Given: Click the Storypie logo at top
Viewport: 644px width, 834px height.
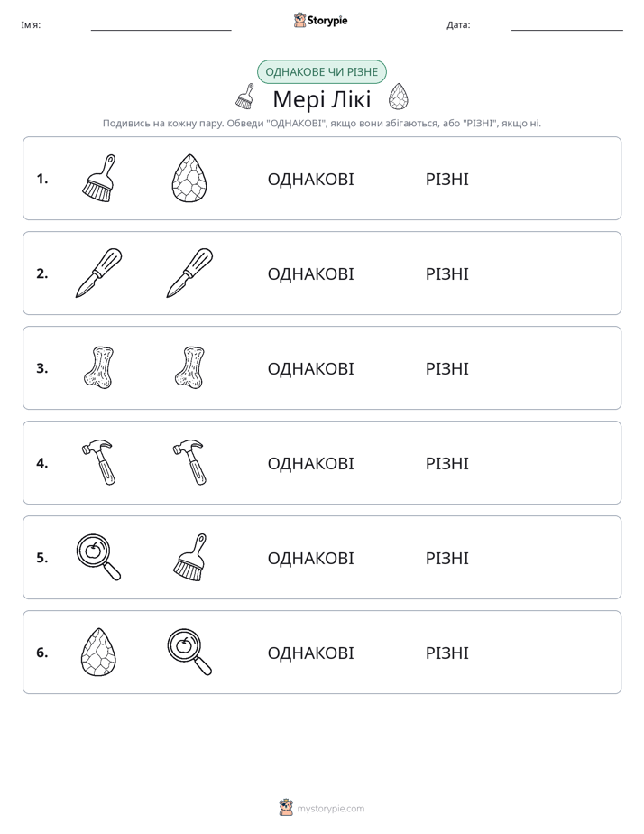Looking at the screenshot, I should tap(321, 20).
